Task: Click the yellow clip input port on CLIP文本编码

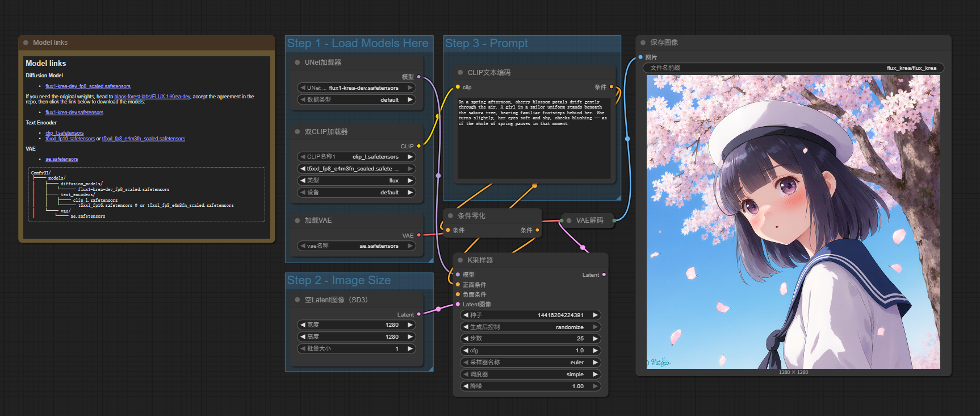Action: pos(458,87)
